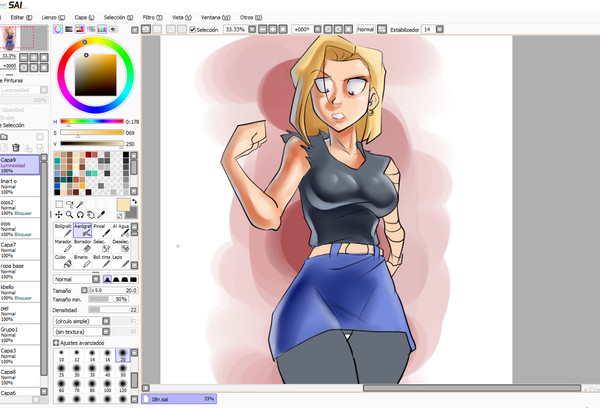Open the color panel options arrow
The height and width of the screenshot is (408, 600).
pyautogui.click(x=135, y=30)
